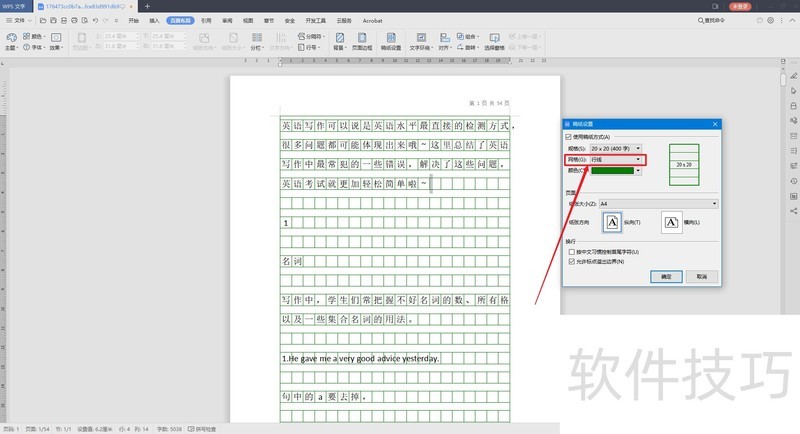Toggle 使用稿纸方式 checkbox
The image size is (800, 434).
[569, 136]
